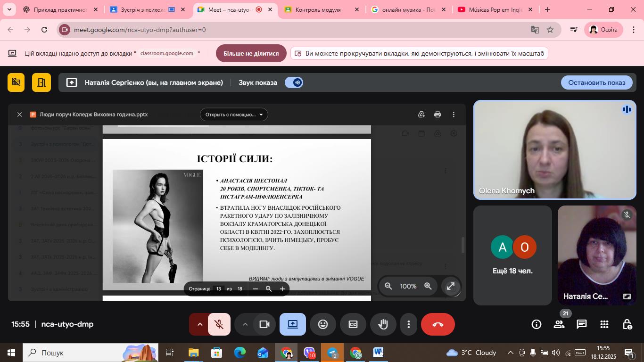Switch to the Контроль модуля tab
This screenshot has height=362, width=644.
point(317,9)
